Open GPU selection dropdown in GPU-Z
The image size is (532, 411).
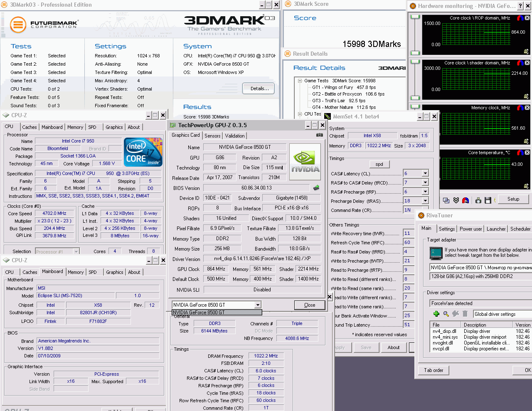(258, 305)
